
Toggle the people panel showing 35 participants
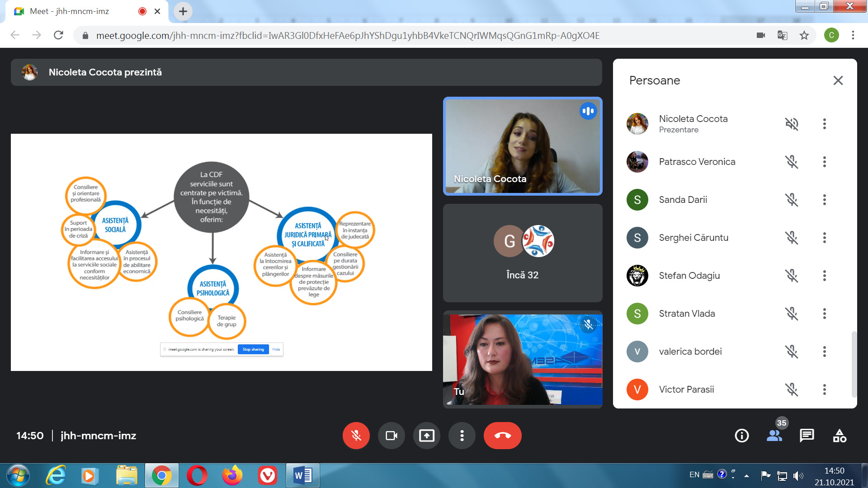774,436
